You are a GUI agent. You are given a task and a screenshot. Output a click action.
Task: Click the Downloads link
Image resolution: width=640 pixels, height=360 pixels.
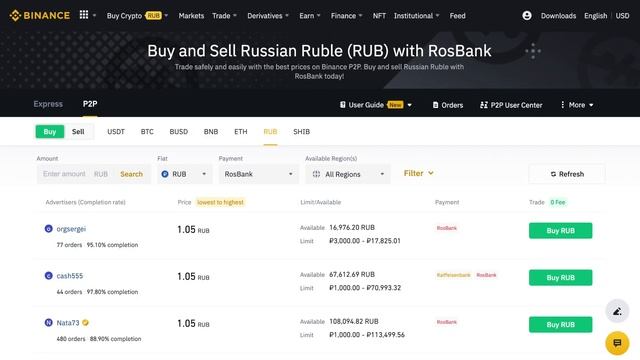pos(558,16)
